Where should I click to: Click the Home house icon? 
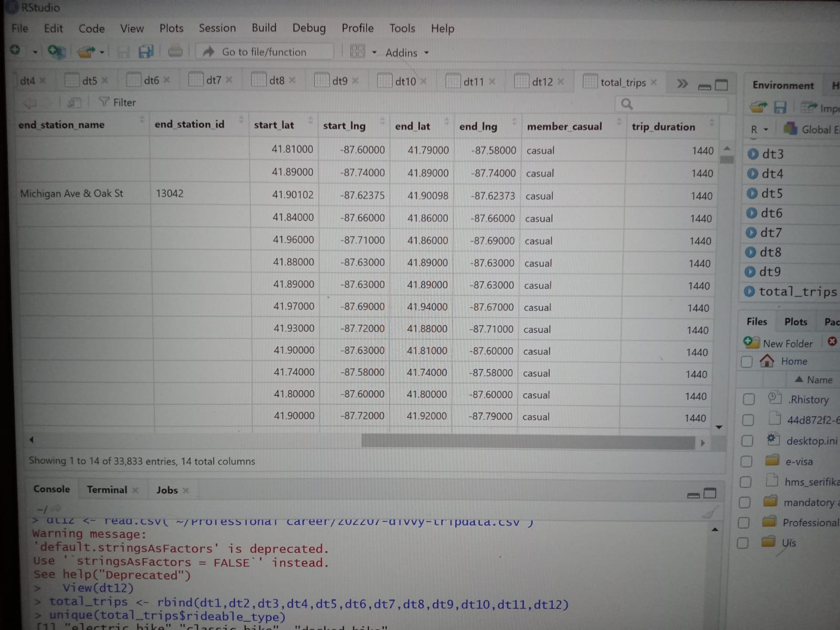point(767,361)
